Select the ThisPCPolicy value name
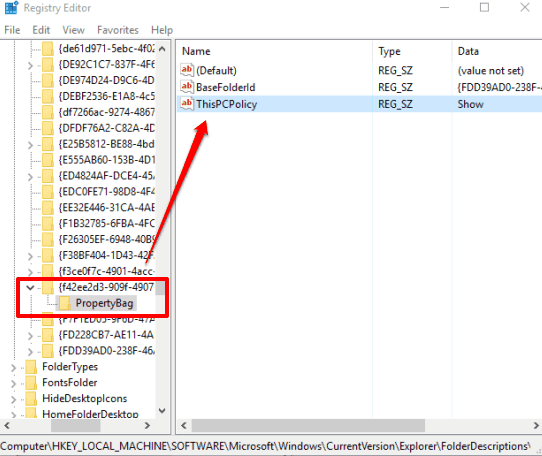 click(x=226, y=104)
